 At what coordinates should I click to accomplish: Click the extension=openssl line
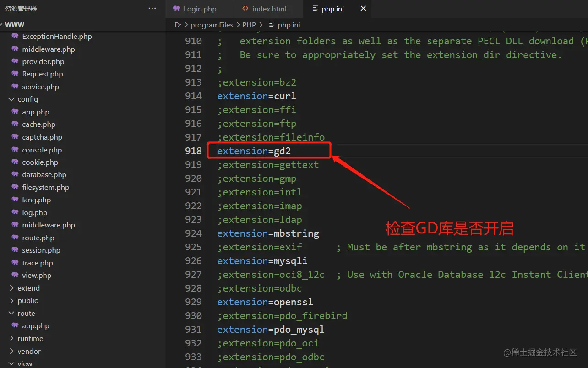[x=265, y=302]
